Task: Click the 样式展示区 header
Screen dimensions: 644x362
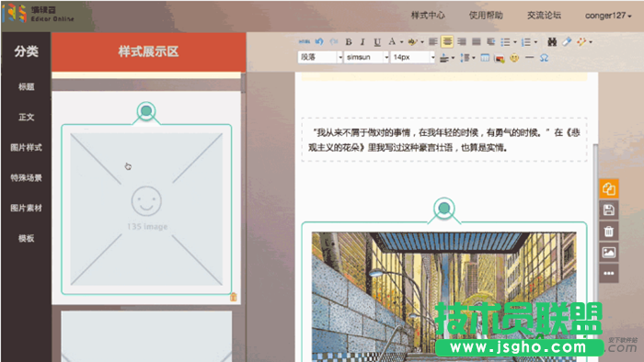Action: (149, 52)
